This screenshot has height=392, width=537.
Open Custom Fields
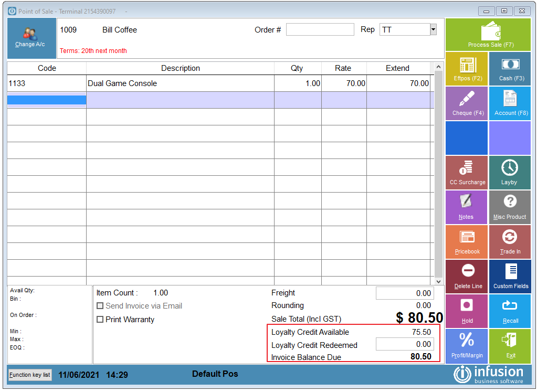[510, 276]
